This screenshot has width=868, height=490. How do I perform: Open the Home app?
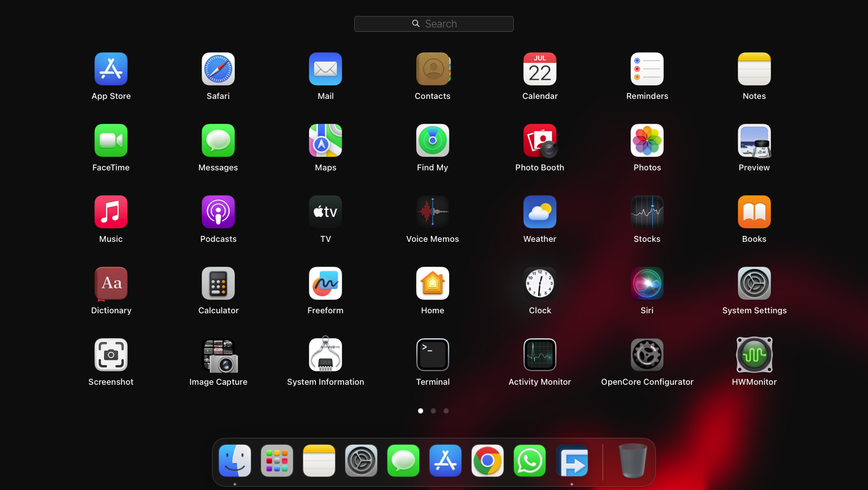click(433, 283)
